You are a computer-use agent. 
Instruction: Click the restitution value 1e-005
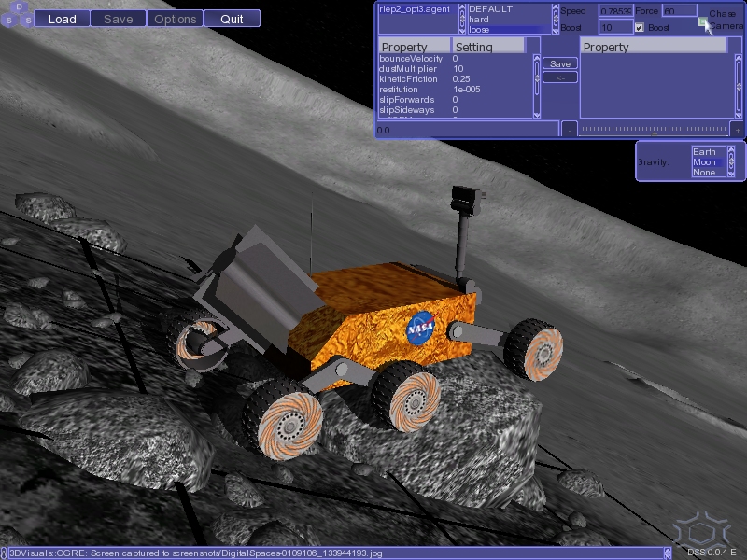466,90
